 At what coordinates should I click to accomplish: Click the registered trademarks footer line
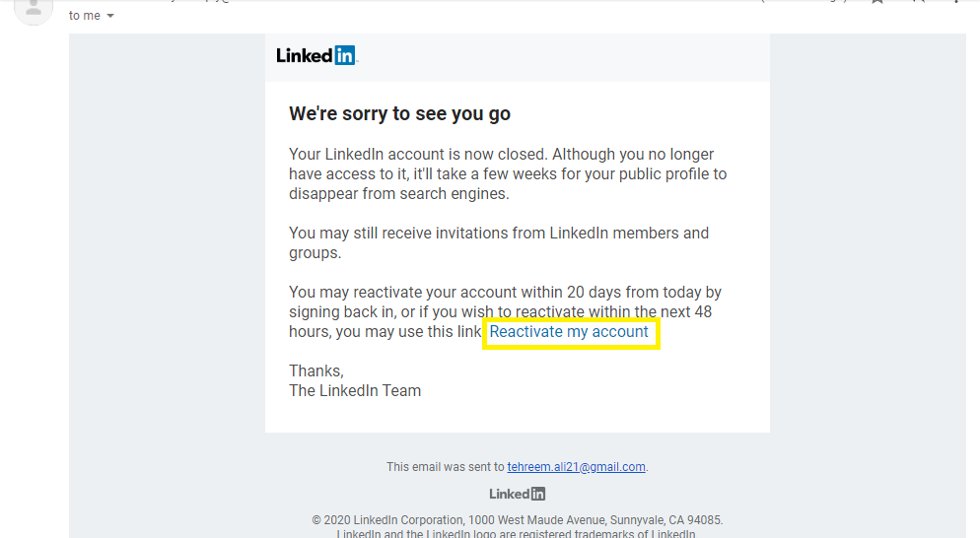[516, 534]
